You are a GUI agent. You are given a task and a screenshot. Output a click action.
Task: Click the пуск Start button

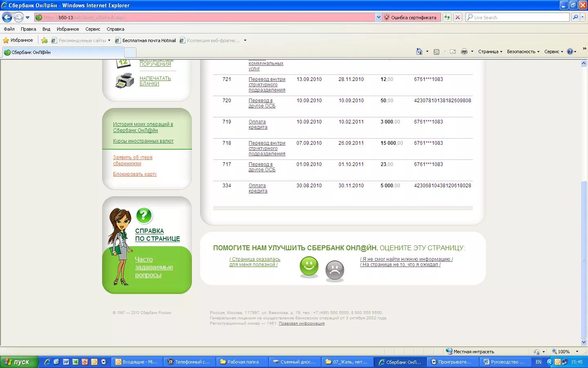click(x=19, y=362)
